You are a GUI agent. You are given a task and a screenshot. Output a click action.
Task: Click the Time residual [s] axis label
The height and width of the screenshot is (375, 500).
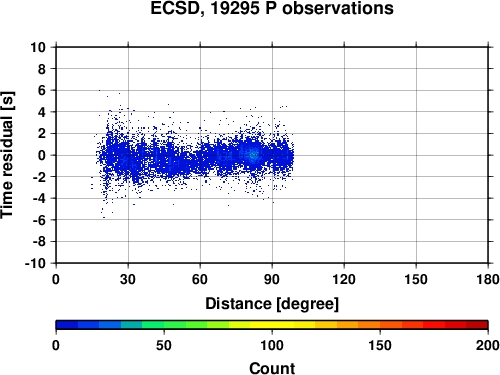[7, 155]
